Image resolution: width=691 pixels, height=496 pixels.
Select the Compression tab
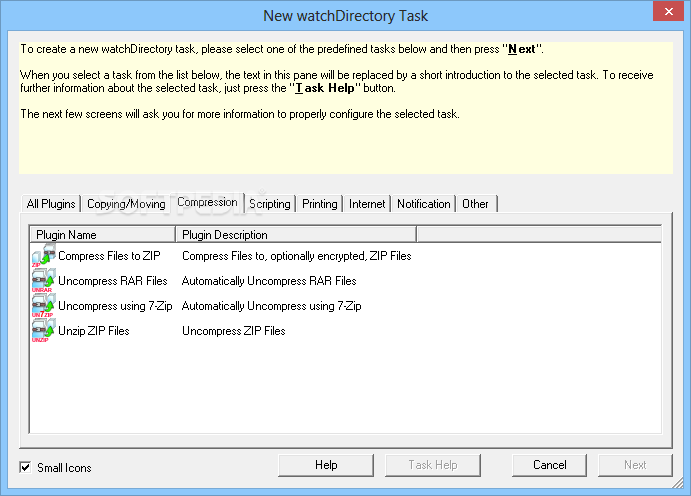(x=207, y=202)
